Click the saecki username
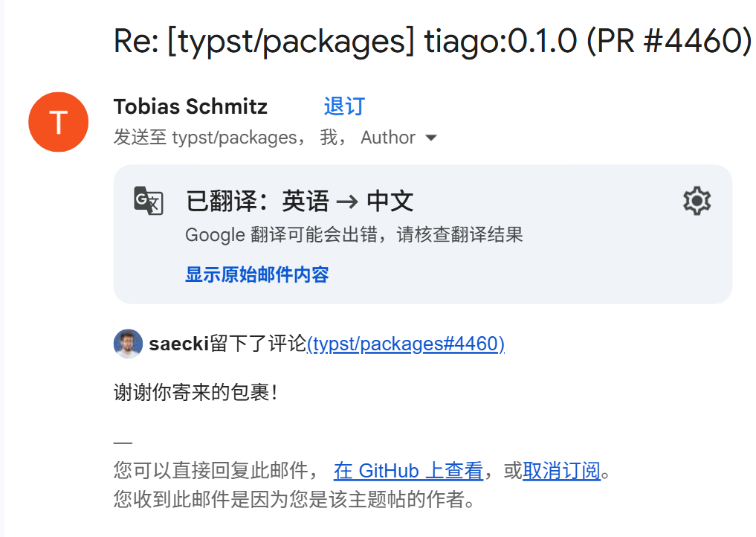Image resolution: width=756 pixels, height=537 pixels. pyautogui.click(x=179, y=344)
